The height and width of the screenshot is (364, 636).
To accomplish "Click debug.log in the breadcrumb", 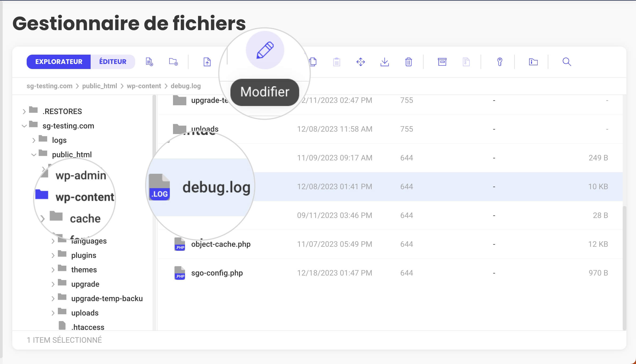I will 186,86.
